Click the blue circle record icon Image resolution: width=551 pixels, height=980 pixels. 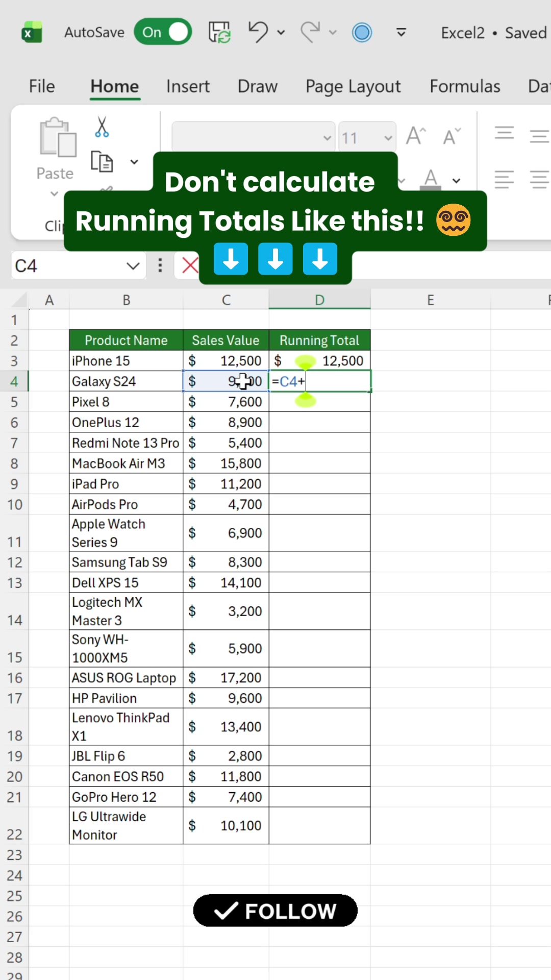362,33
